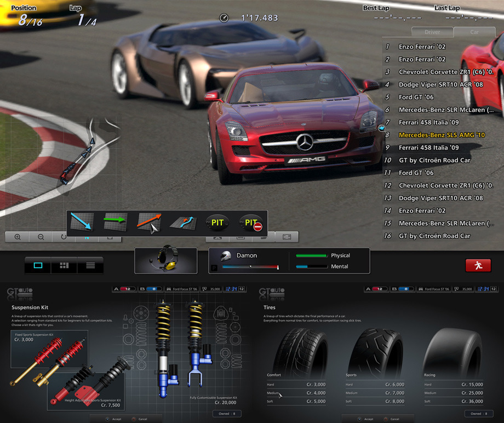
Task: Accept the selection in the Suspension Kit panel
Action: [x=113, y=419]
